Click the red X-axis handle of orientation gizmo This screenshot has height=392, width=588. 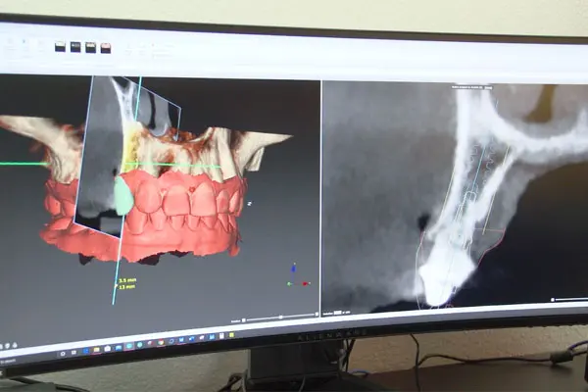[x=306, y=283]
